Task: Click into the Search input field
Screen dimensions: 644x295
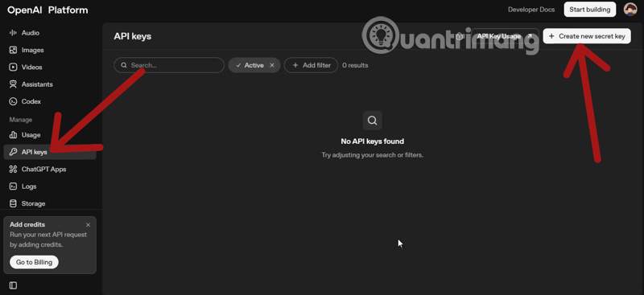Action: click(169, 65)
